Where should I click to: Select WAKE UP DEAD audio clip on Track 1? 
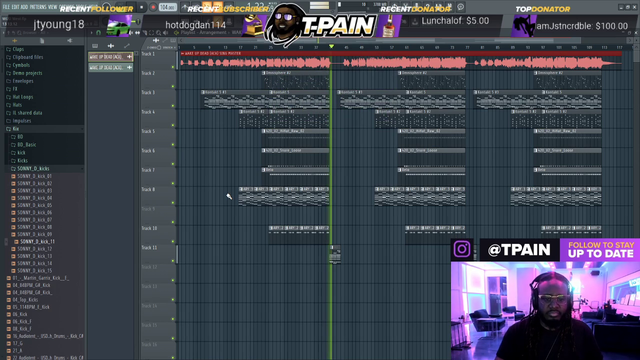[x=401, y=60]
